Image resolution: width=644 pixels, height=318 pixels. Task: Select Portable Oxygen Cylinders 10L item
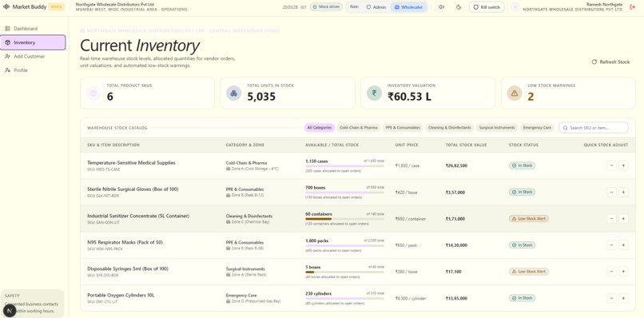tap(121, 295)
